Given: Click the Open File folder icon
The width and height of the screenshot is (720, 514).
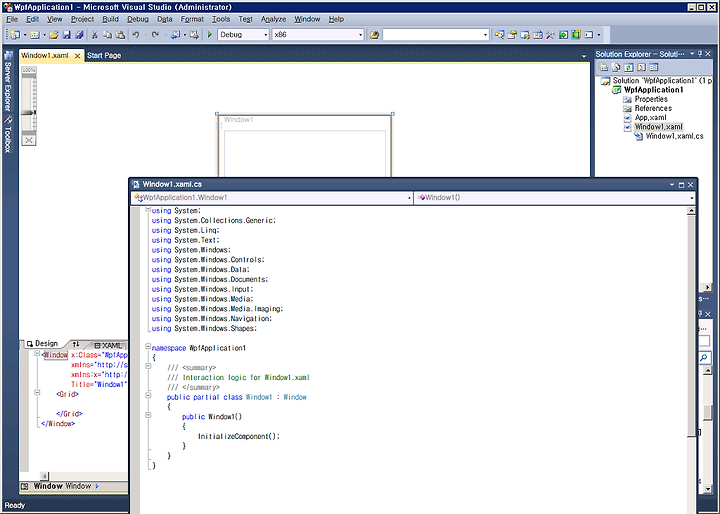Looking at the screenshot, I should pyautogui.click(x=54, y=35).
